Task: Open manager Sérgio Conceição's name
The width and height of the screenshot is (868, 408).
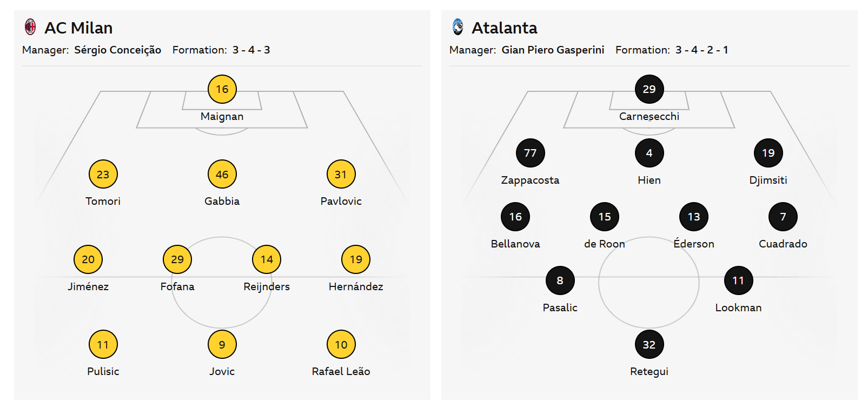Action: pos(117,50)
